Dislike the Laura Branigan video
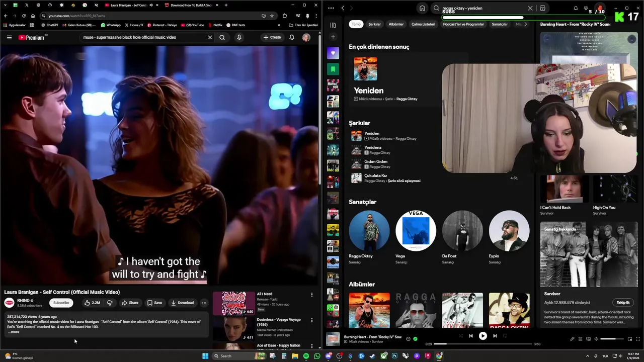This screenshot has width=644, height=362. pyautogui.click(x=110, y=303)
